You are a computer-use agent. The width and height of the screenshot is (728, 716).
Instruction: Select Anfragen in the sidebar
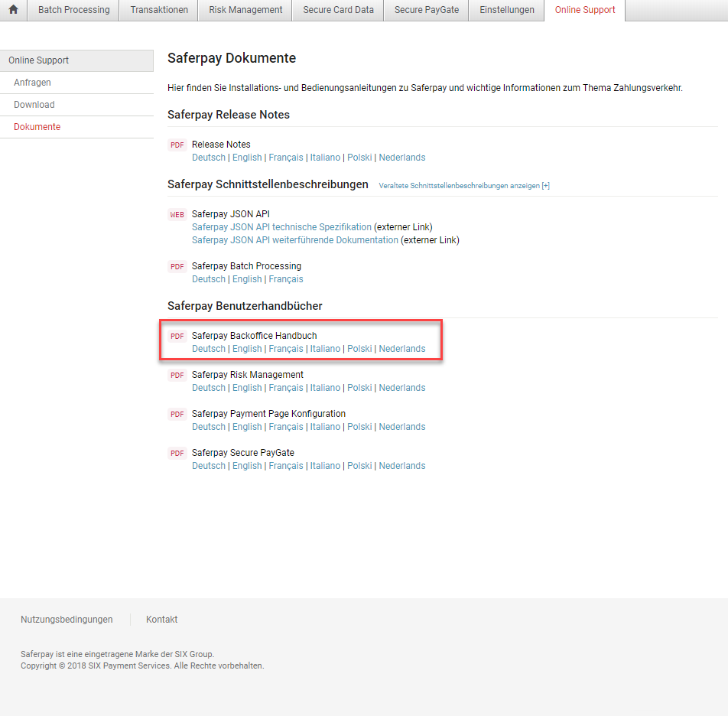pos(32,83)
